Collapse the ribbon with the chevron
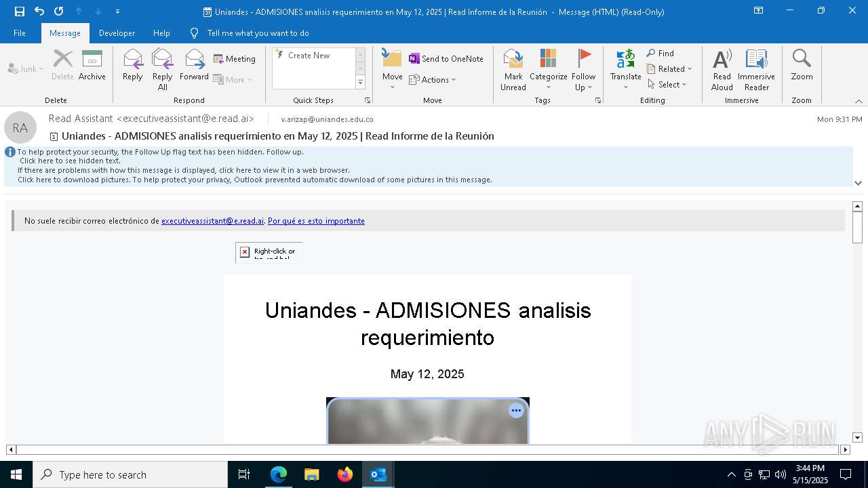The height and width of the screenshot is (488, 868). [859, 101]
